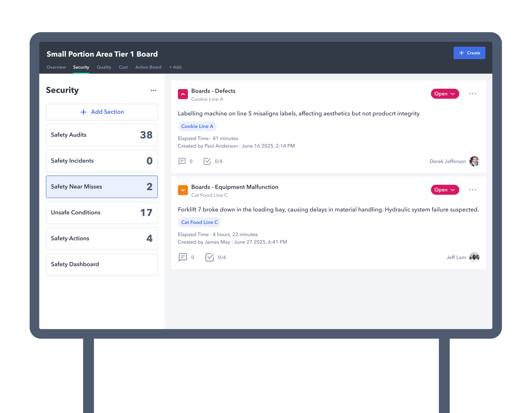532x413 pixels.
Task: Click the checklist icon on Equipment Malfunction card
Action: [x=209, y=257]
